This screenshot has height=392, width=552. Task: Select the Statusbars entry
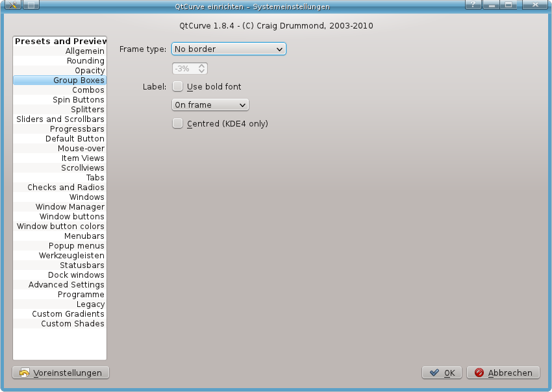[60, 265]
